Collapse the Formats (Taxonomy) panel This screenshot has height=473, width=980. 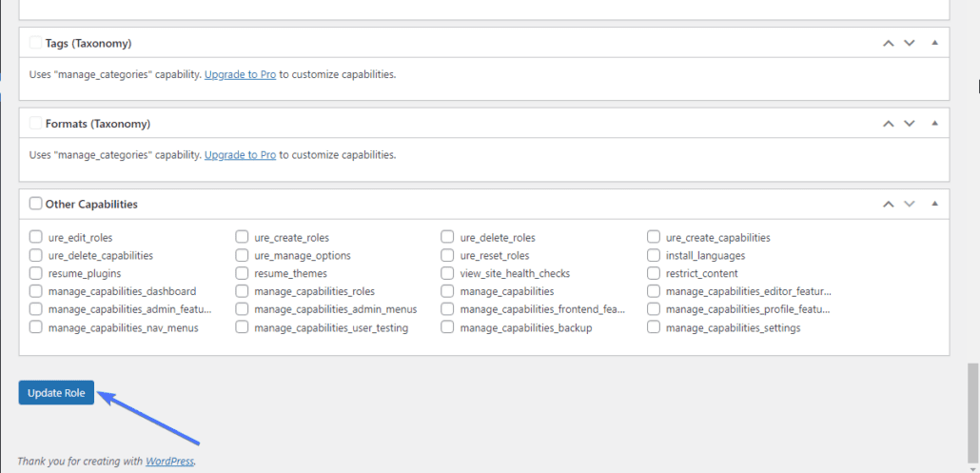pos(935,123)
